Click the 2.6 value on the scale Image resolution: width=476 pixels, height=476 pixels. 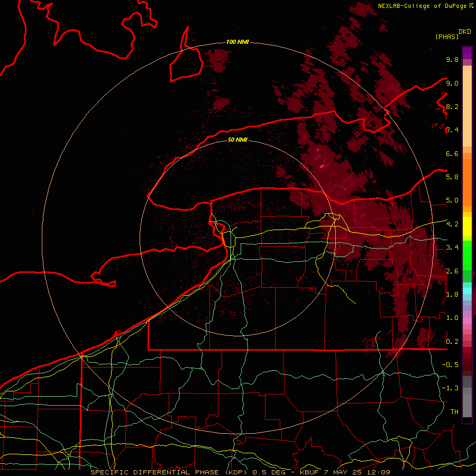(452, 271)
